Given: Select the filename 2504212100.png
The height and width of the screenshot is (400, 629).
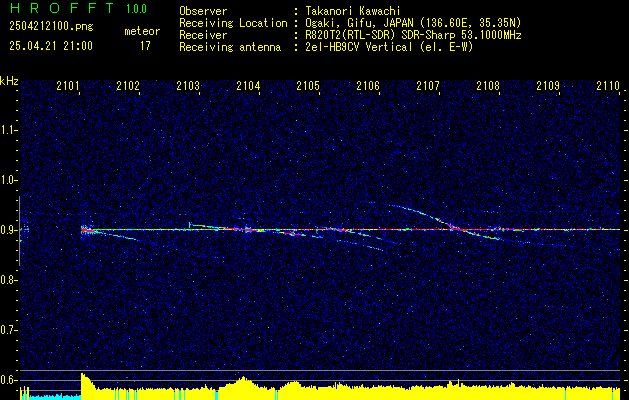Looking at the screenshot, I should (51, 26).
